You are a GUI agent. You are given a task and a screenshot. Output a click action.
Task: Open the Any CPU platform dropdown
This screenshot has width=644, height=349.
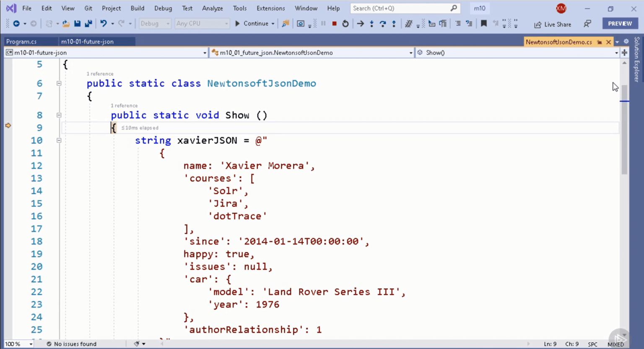[201, 23]
